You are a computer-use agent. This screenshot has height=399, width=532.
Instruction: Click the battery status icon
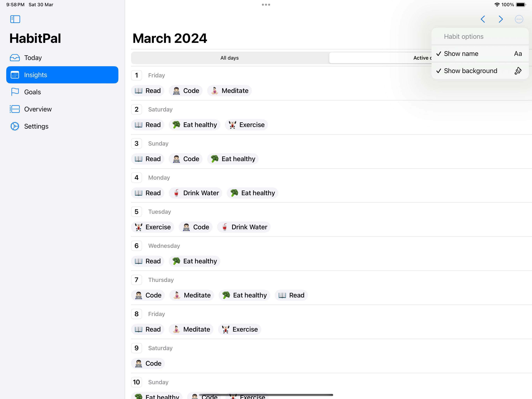[521, 4]
